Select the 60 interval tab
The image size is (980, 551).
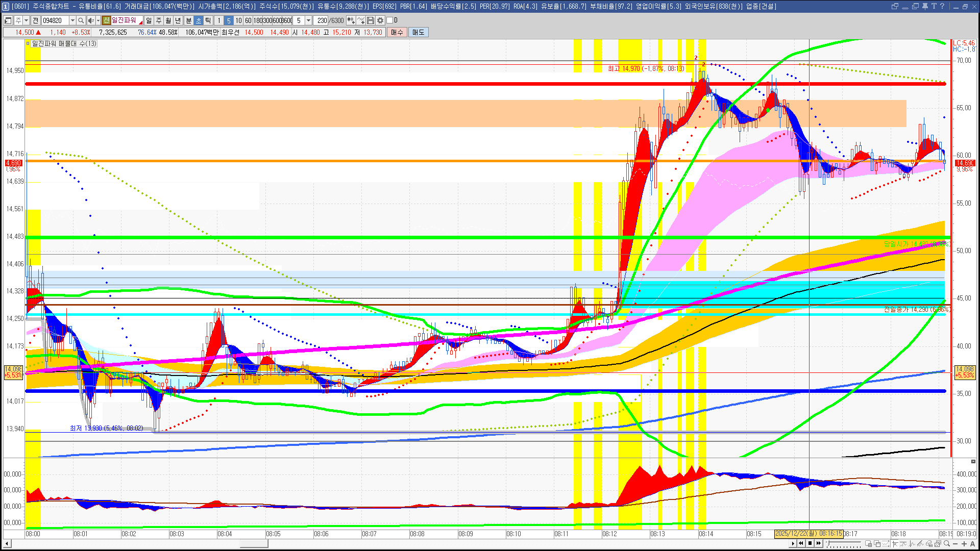[248, 20]
